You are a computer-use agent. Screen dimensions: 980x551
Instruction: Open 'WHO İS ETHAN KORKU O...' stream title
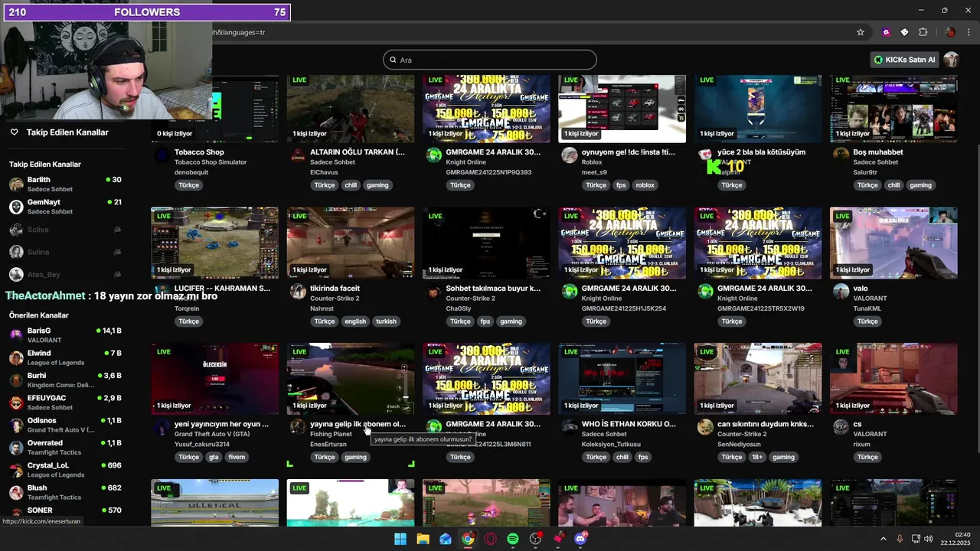click(629, 424)
